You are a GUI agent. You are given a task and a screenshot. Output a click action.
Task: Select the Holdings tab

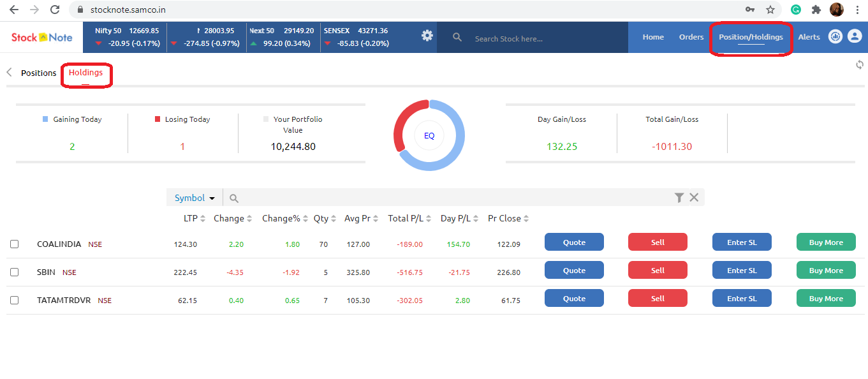[85, 73]
